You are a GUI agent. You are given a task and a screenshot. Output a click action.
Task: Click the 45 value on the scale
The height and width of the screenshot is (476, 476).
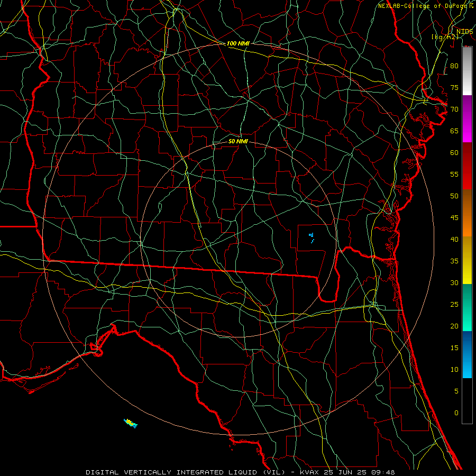[454, 218]
